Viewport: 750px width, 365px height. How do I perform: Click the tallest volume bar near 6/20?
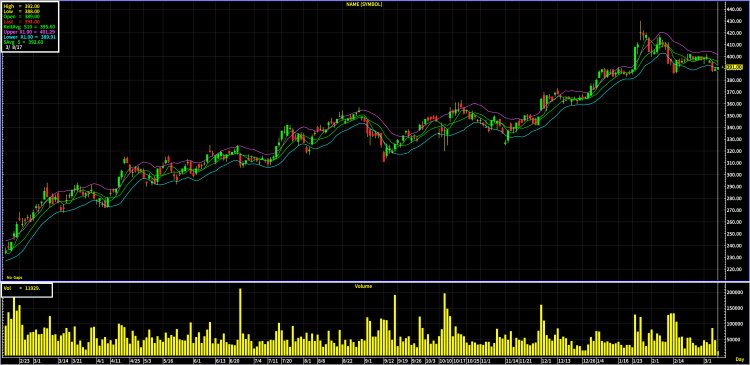(240, 322)
